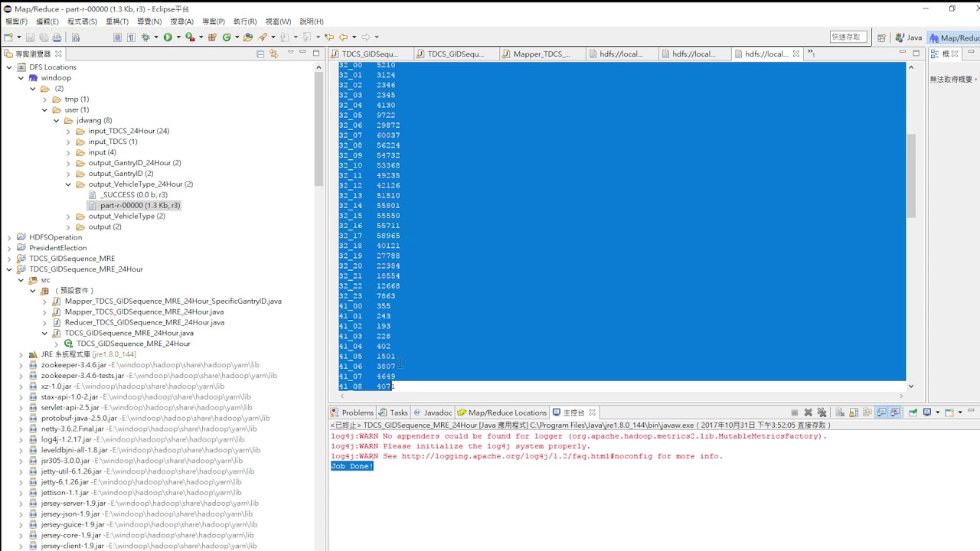Click the Run Last Tool red icon

tap(190, 37)
